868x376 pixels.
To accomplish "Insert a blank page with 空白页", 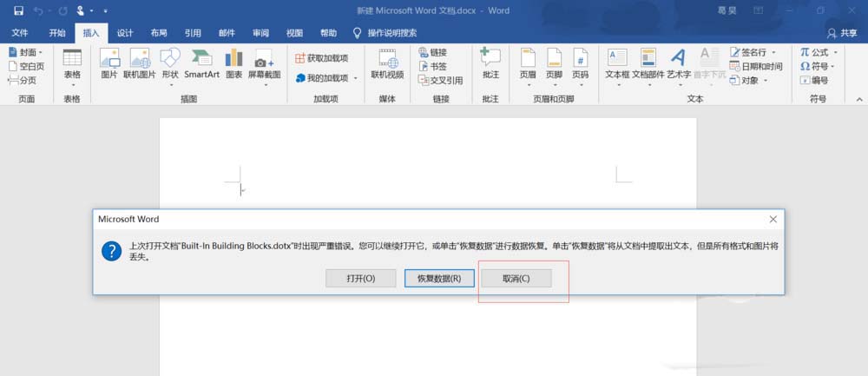I will (x=26, y=67).
